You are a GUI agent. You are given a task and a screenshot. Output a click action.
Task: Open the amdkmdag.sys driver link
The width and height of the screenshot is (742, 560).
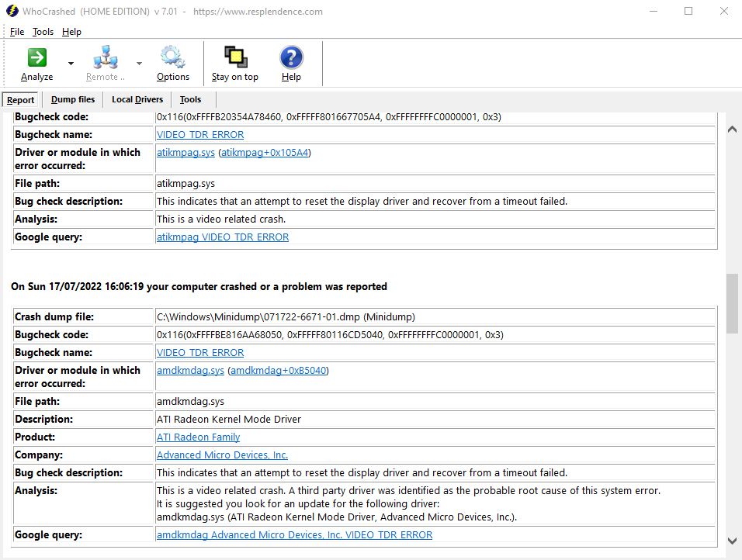[x=190, y=371]
